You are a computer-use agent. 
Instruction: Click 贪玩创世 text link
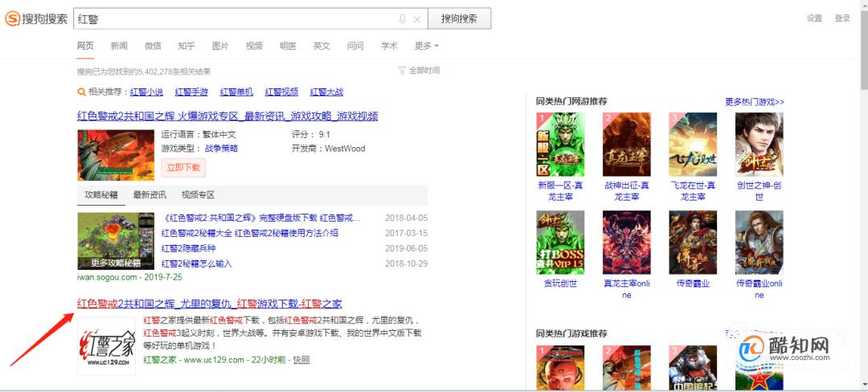click(x=560, y=284)
